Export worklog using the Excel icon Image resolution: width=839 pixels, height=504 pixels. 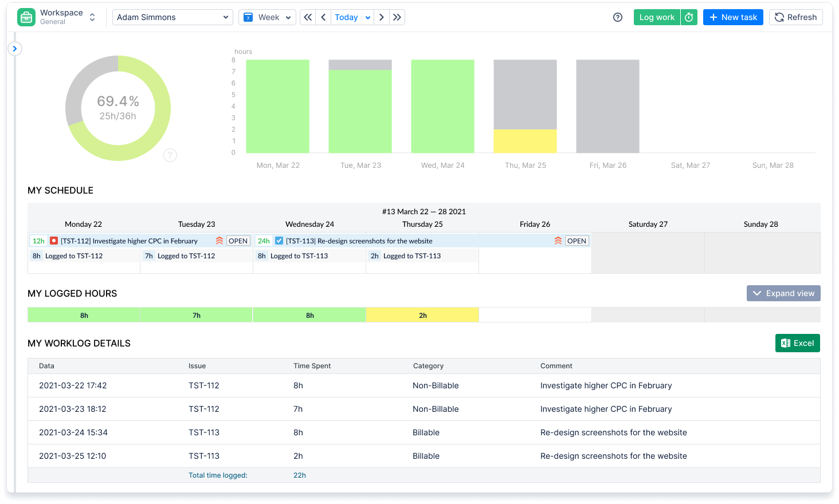(x=785, y=342)
